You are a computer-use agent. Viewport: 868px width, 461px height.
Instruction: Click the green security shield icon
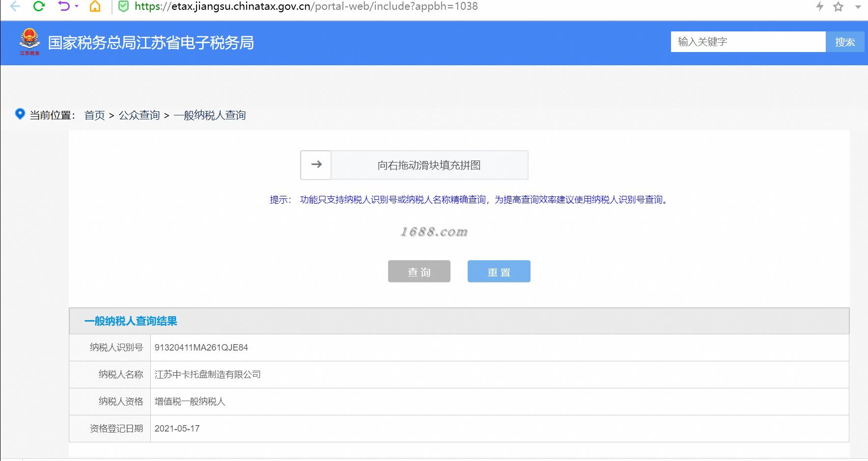tap(124, 6)
